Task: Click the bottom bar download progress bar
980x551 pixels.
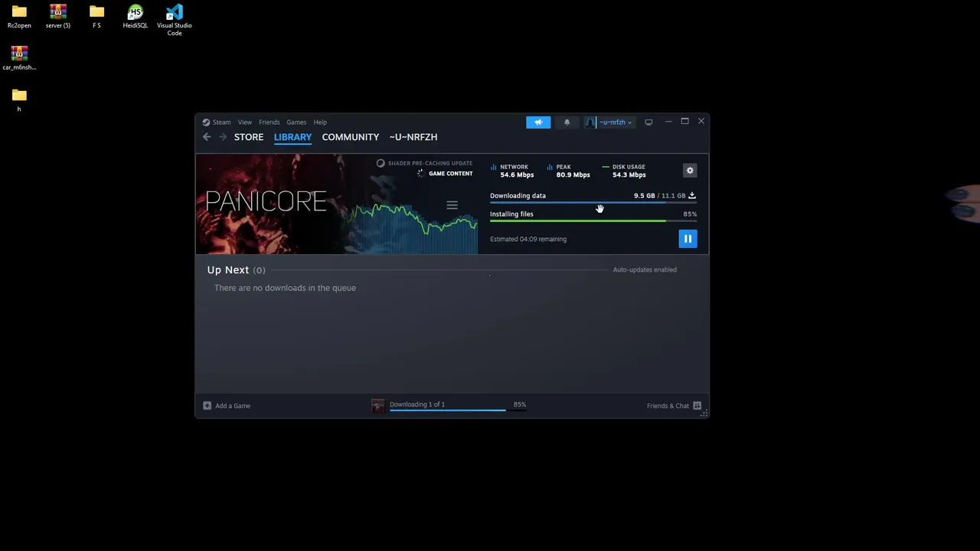Action: (458, 411)
